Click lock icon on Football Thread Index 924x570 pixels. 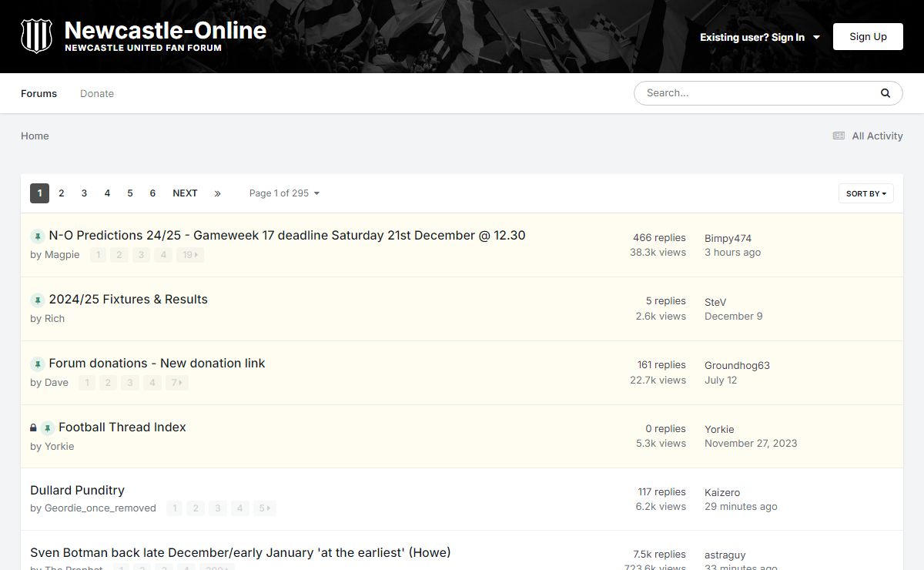[33, 427]
